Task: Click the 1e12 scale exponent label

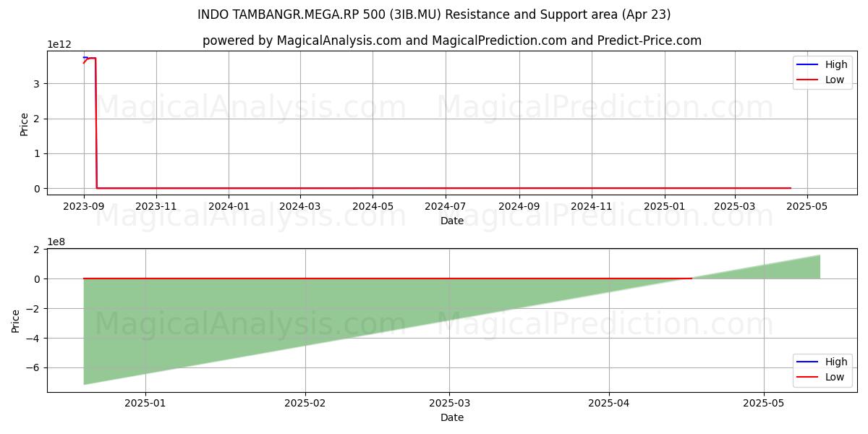Action: click(x=59, y=44)
